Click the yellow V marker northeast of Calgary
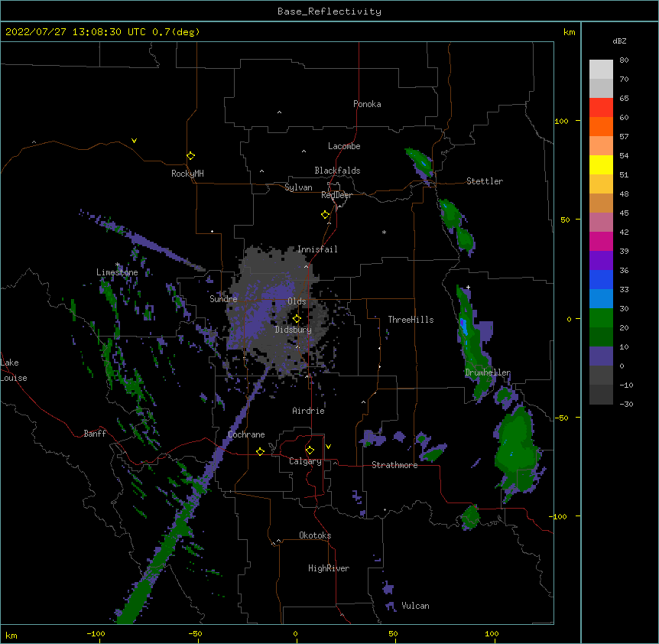 pyautogui.click(x=328, y=447)
